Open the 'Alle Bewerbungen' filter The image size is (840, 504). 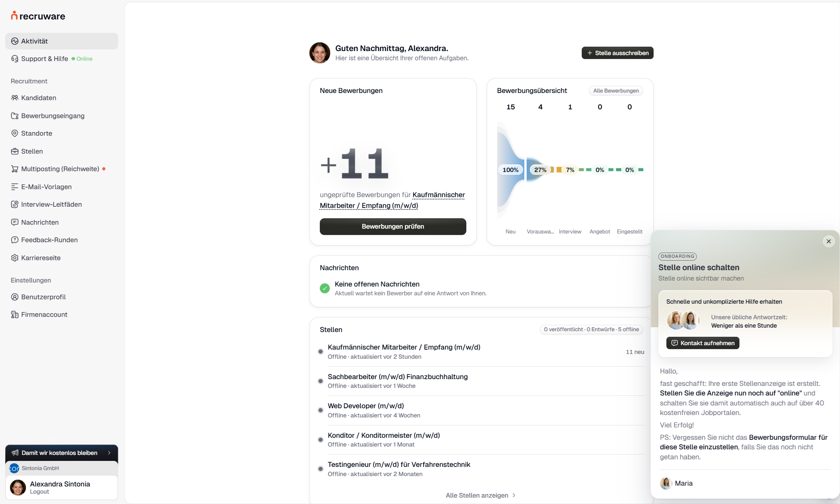(616, 91)
